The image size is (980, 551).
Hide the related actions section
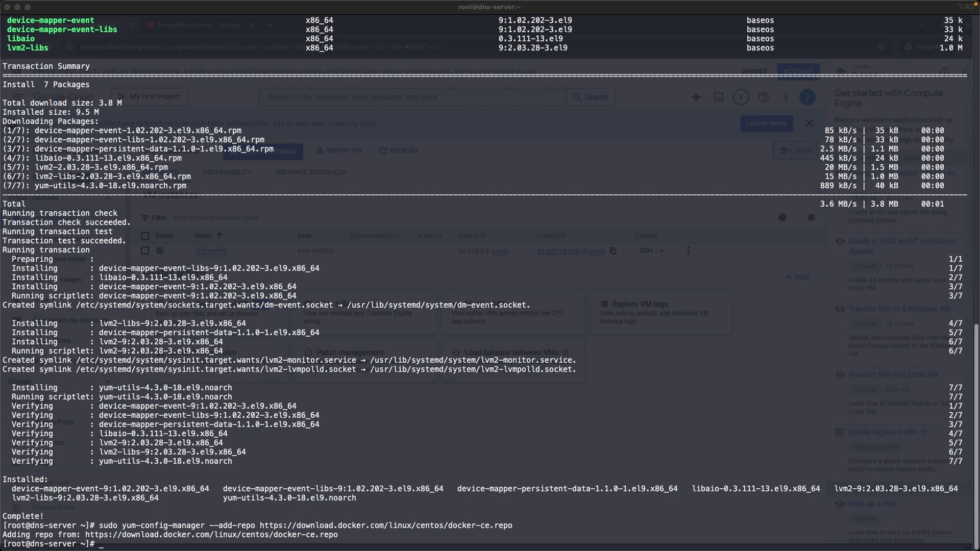click(x=797, y=278)
